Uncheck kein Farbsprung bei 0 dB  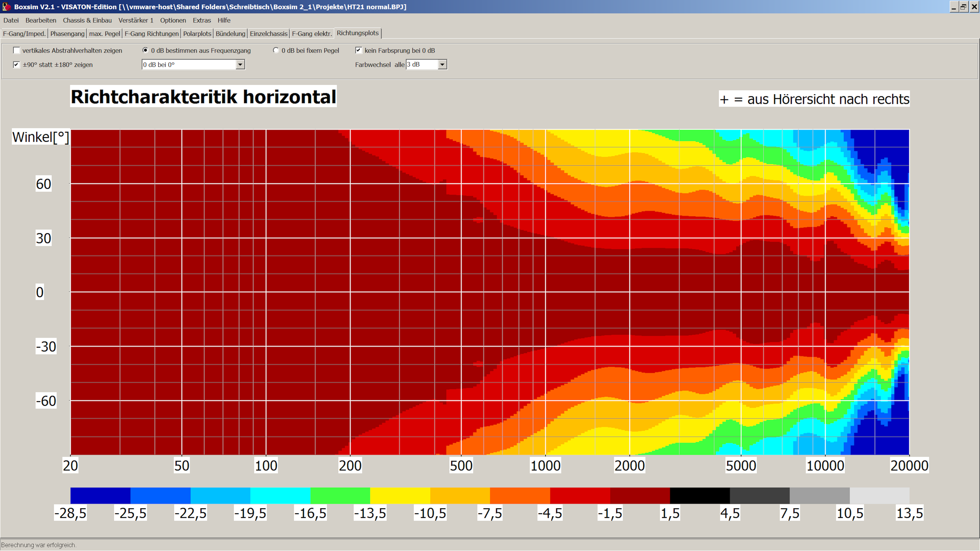click(359, 51)
